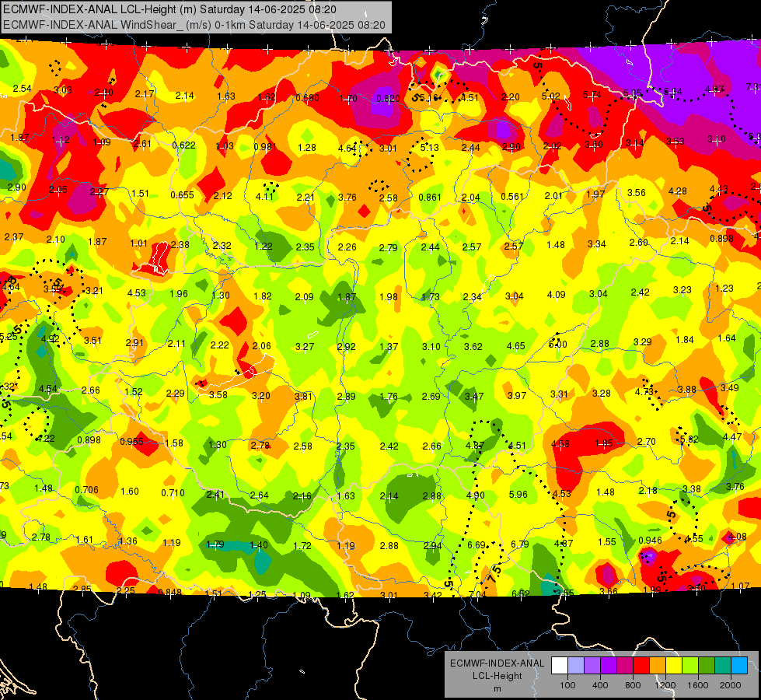Image resolution: width=761 pixels, height=700 pixels.
Task: Click the legend value 2000
Action: [731, 685]
